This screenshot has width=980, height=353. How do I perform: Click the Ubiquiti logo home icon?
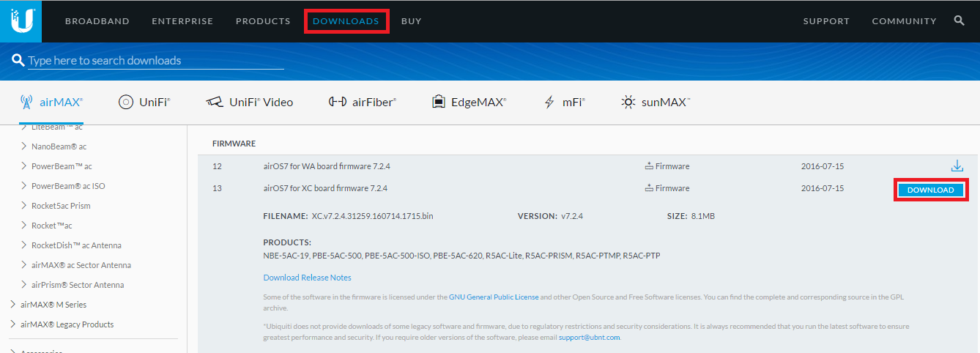tap(21, 21)
